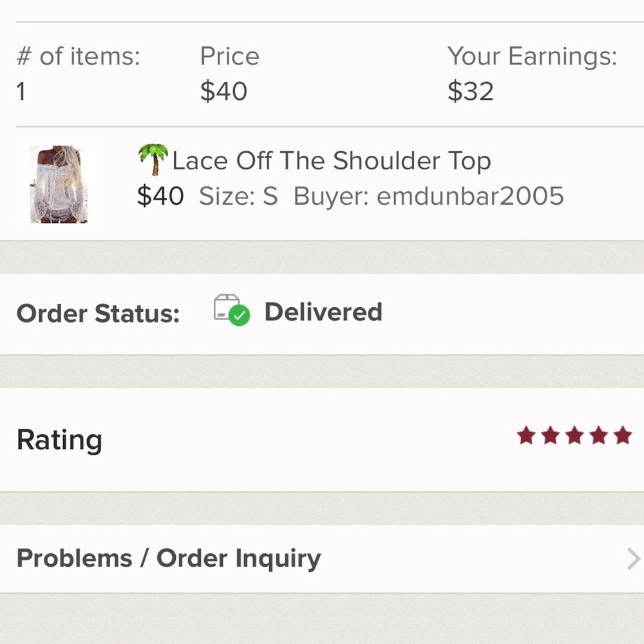This screenshot has width=644, height=644.
Task: Expand Problems / Order Inquiry chevron
Action: [634, 559]
